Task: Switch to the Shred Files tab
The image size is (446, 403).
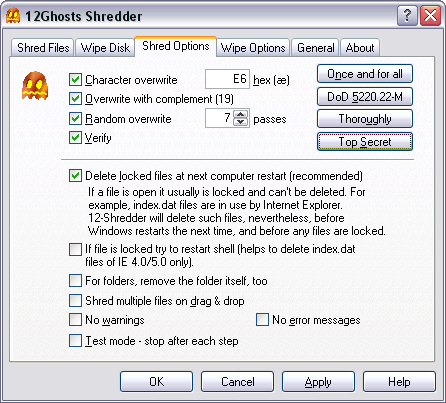Action: (43, 48)
